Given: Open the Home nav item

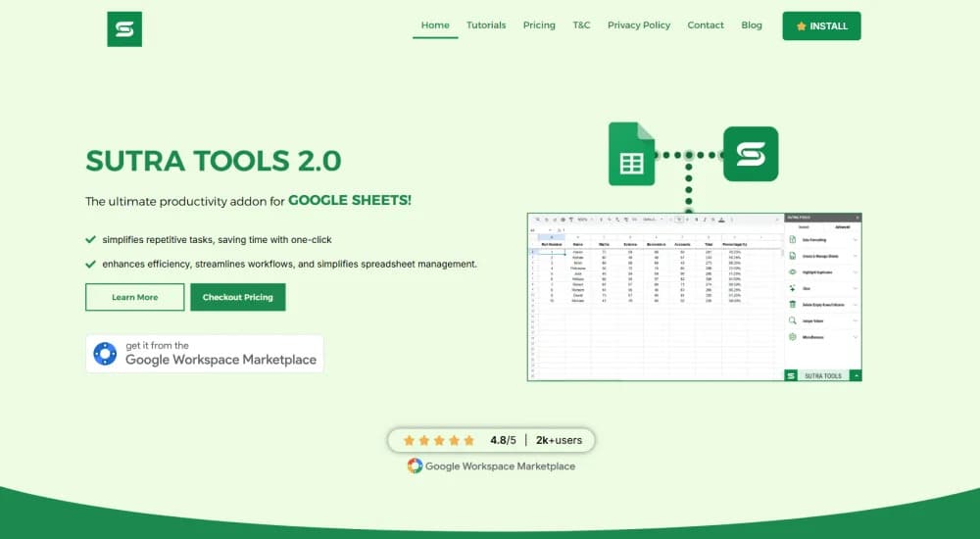Looking at the screenshot, I should point(435,25).
